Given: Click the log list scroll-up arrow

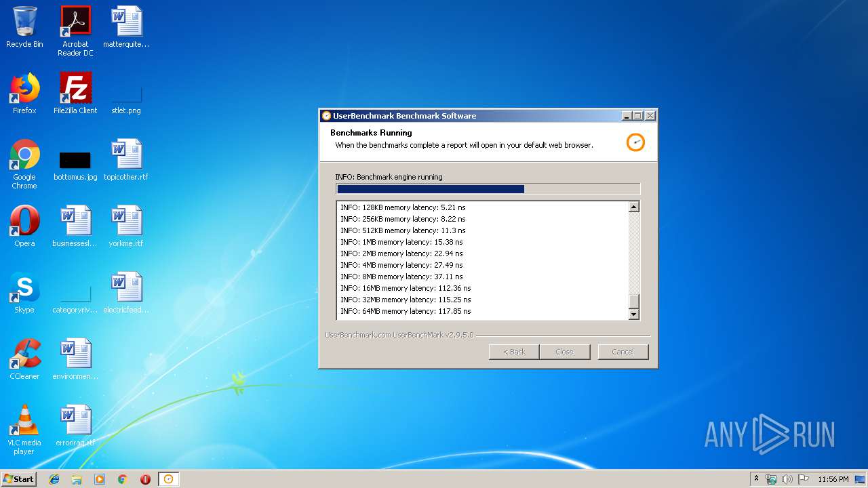Looking at the screenshot, I should click(634, 207).
